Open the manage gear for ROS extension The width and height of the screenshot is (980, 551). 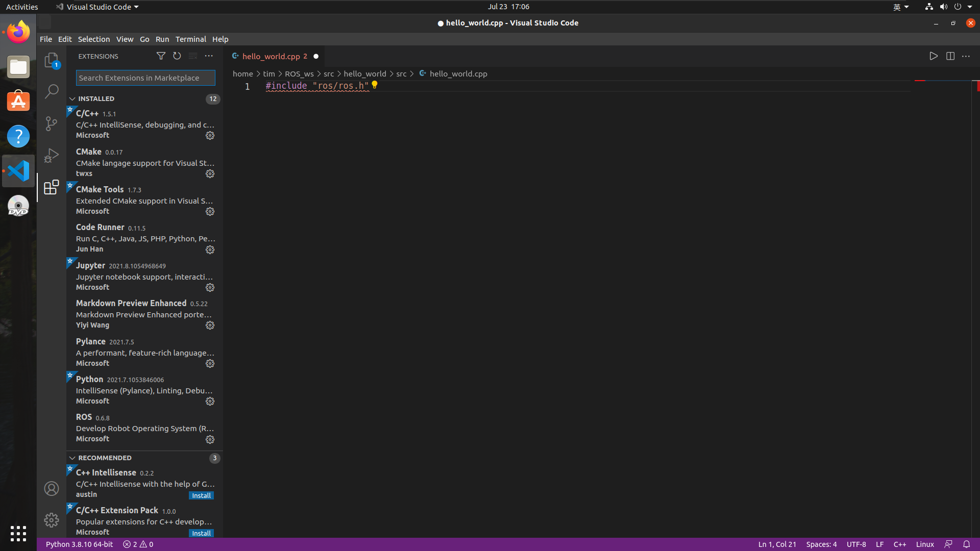[x=210, y=439]
